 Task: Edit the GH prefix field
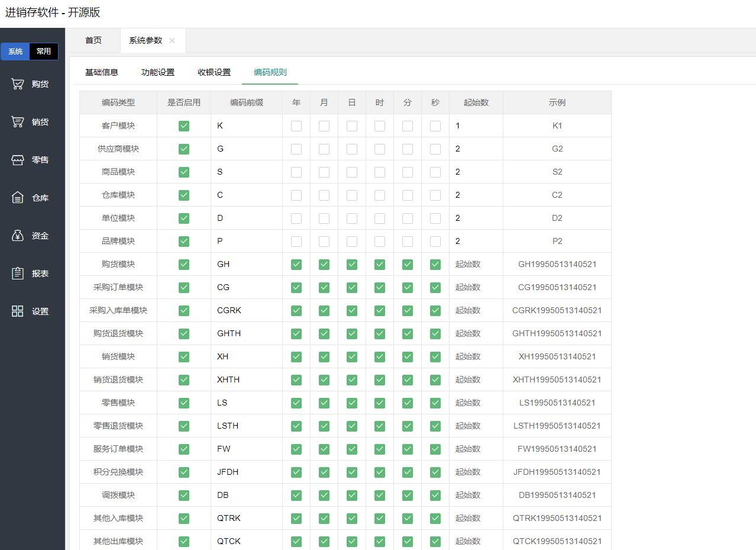pos(247,264)
